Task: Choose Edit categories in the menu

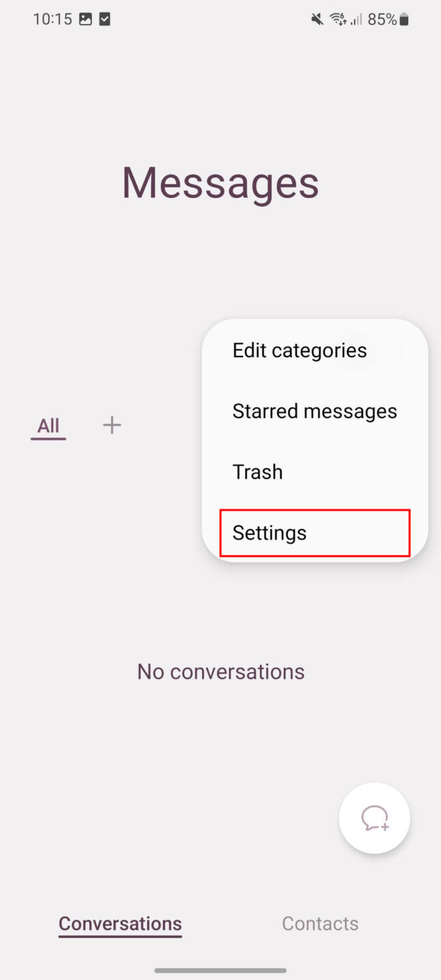Action: point(299,350)
